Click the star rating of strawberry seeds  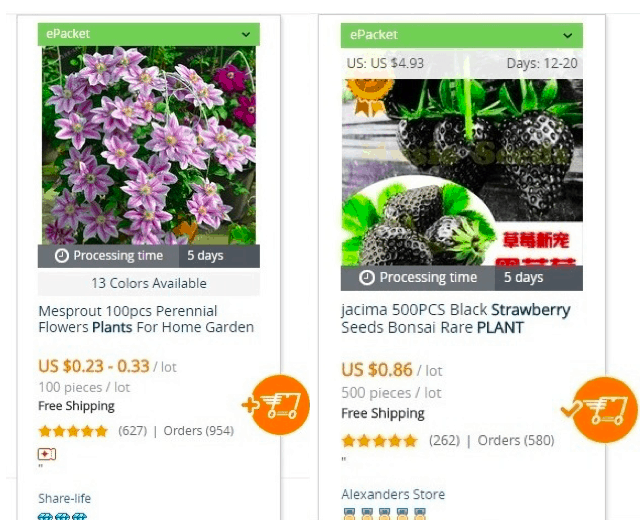click(x=379, y=441)
